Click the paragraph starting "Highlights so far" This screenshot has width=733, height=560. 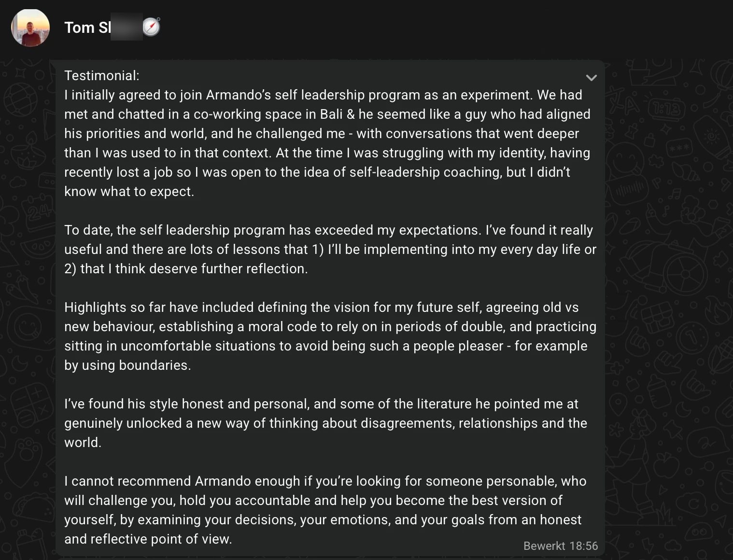(x=330, y=336)
